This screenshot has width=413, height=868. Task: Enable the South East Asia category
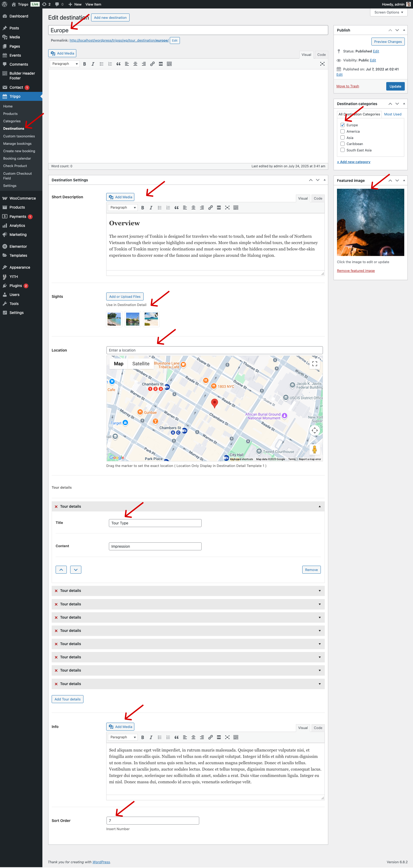pos(343,150)
